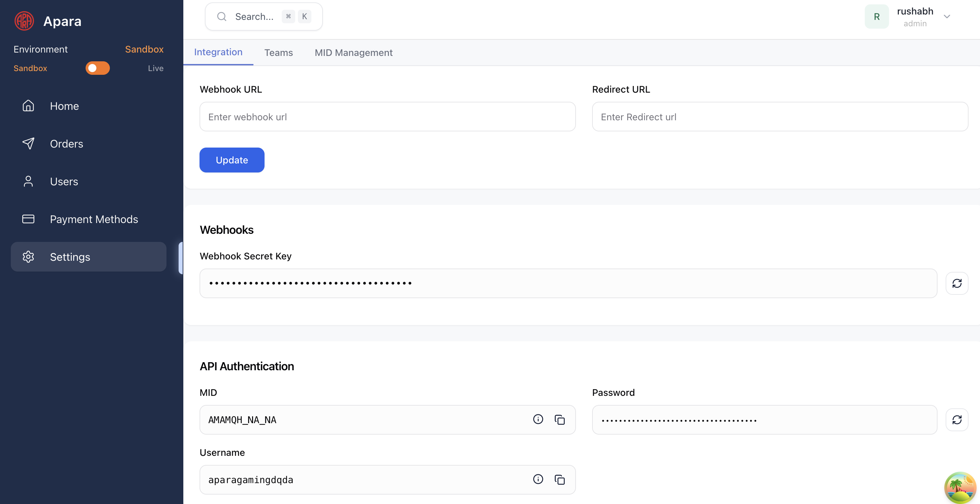The width and height of the screenshot is (980, 504).
Task: Click the Apara logo icon
Action: [24, 21]
